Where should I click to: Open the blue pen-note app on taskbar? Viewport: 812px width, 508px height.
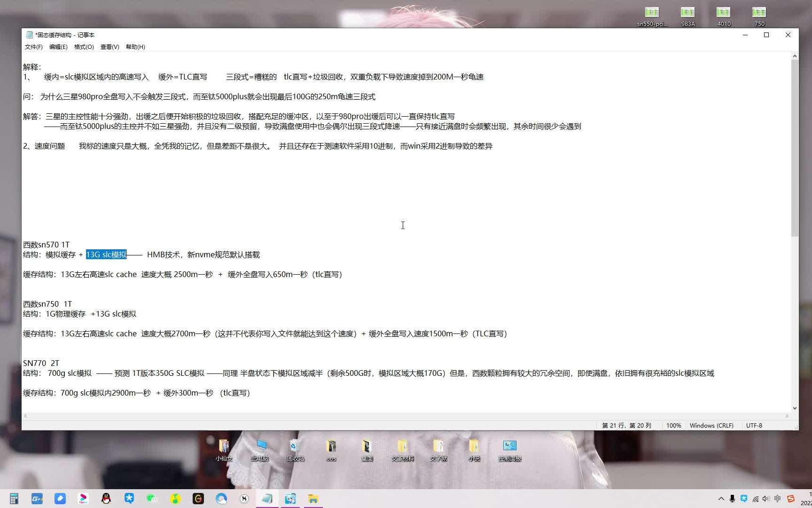(60, 499)
